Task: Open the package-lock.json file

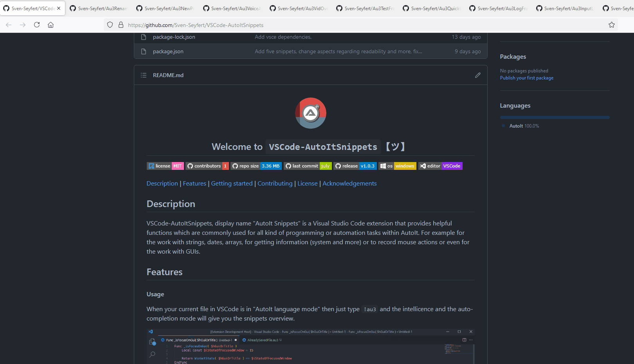Action: (174, 37)
